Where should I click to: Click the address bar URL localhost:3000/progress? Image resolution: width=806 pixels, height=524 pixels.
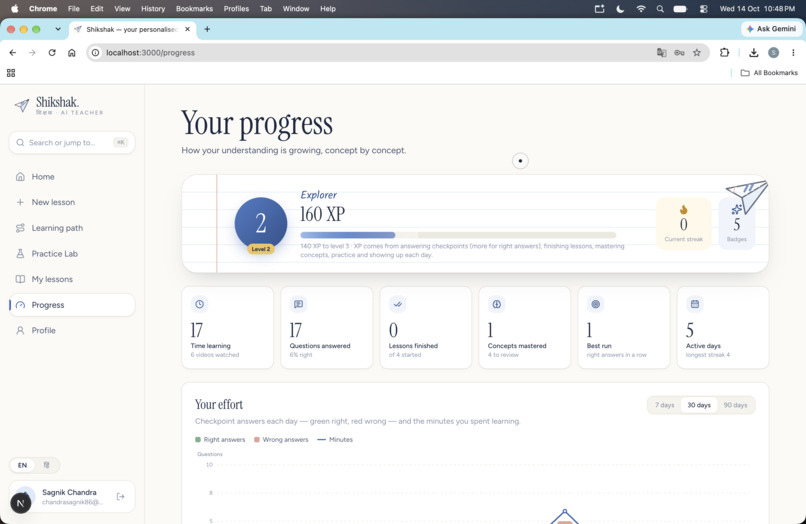point(150,52)
